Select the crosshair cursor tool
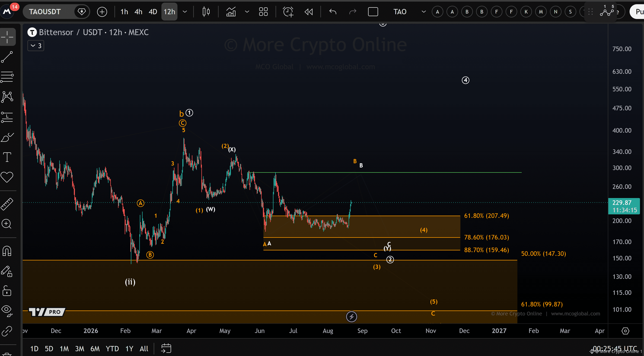Image resolution: width=644 pixels, height=356 pixels. (x=7, y=37)
